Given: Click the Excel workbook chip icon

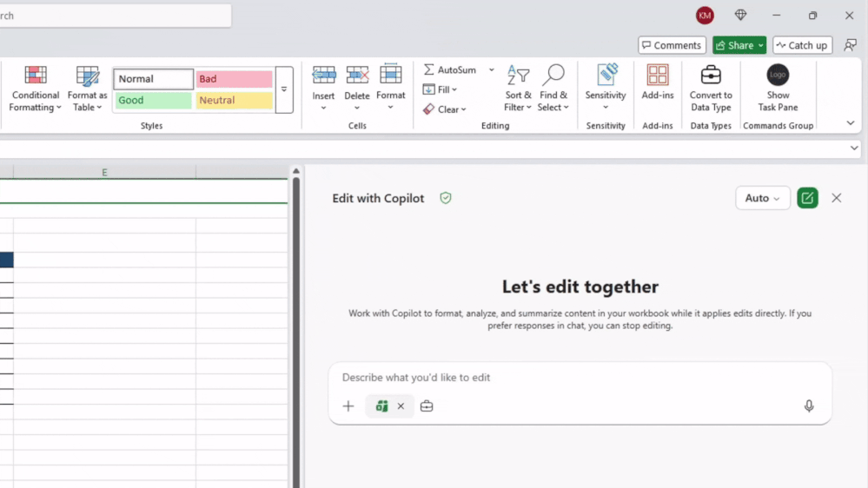Looking at the screenshot, I should (381, 406).
